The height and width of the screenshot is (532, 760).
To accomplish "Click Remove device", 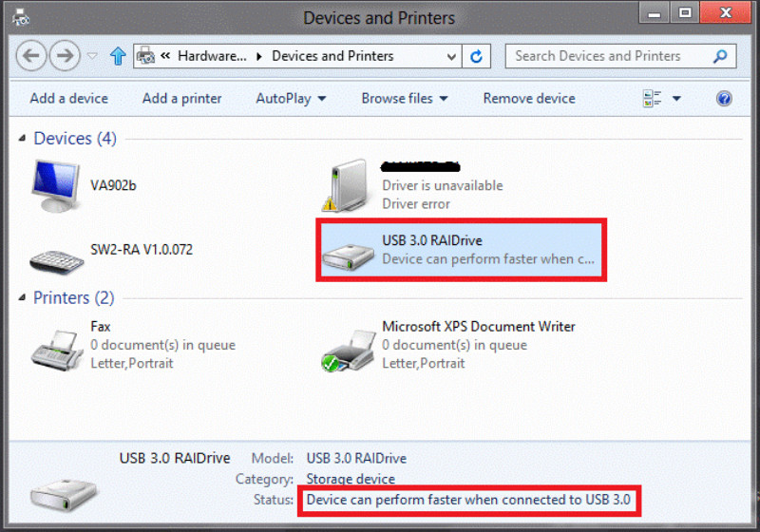I will click(529, 99).
